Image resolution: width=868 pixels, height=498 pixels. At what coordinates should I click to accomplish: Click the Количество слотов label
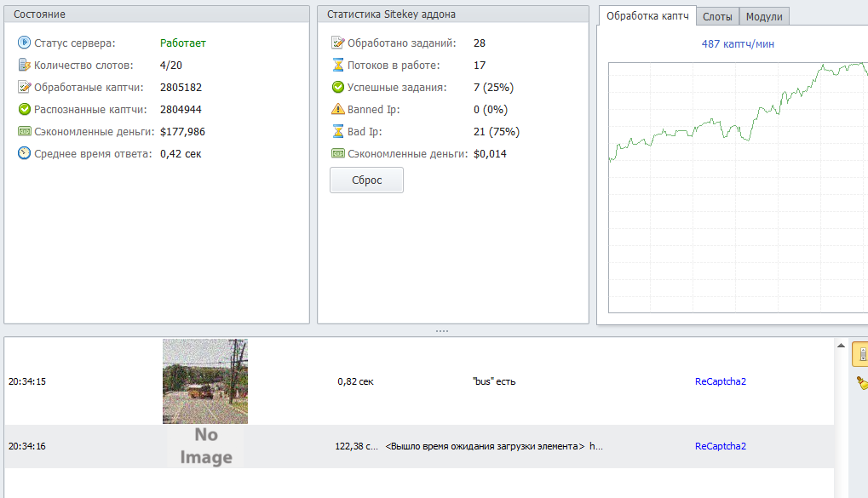pos(83,65)
